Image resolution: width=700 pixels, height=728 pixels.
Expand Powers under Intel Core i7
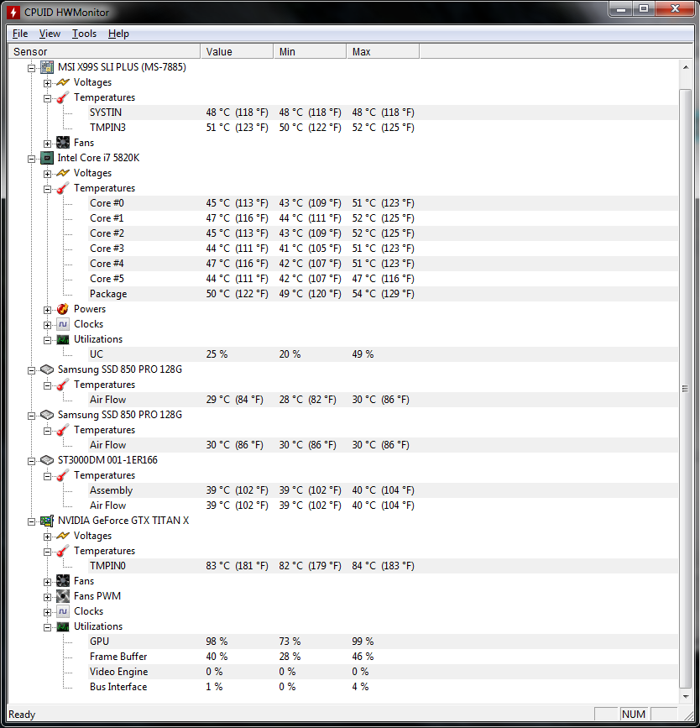click(x=47, y=310)
